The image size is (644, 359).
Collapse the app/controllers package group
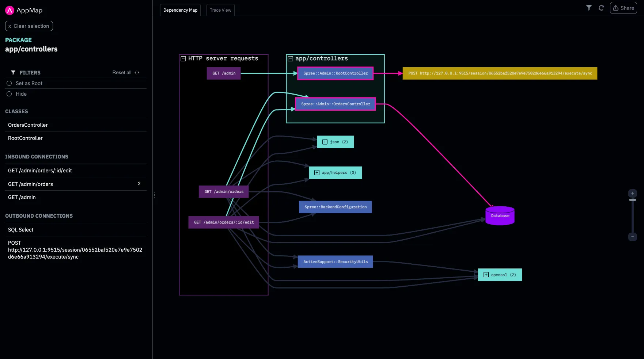[x=291, y=58]
